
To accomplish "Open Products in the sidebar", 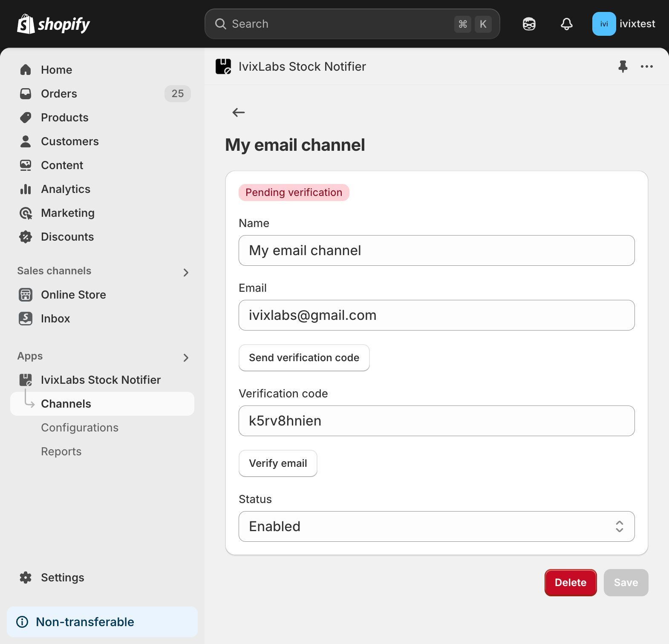I will [102, 118].
